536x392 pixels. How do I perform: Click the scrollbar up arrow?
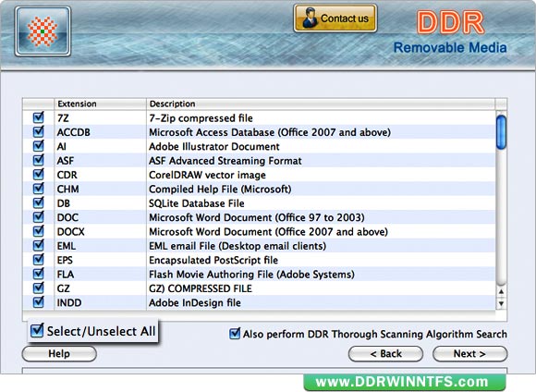pos(501,292)
